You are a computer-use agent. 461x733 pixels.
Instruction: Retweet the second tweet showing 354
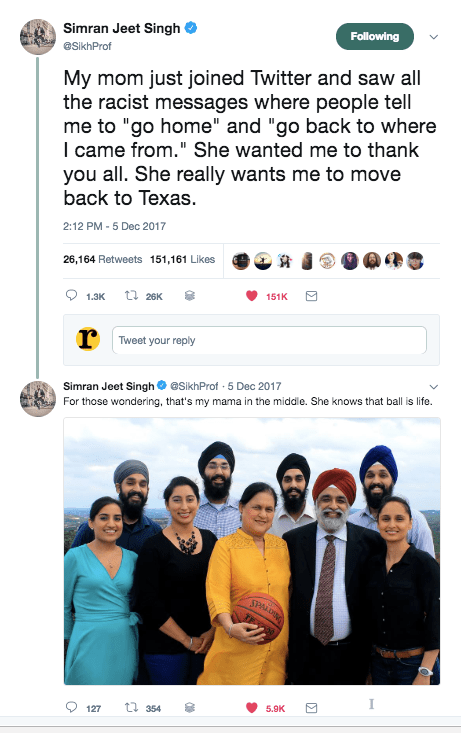(x=131, y=707)
